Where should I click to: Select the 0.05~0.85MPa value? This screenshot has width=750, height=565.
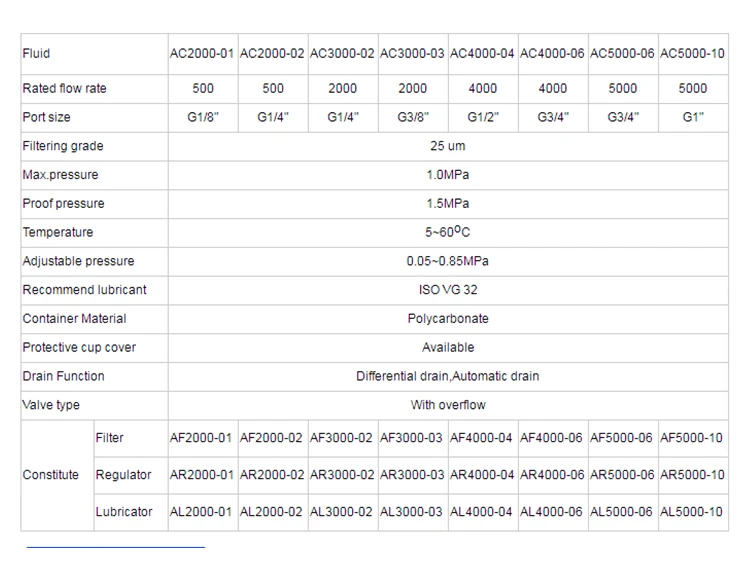448,261
